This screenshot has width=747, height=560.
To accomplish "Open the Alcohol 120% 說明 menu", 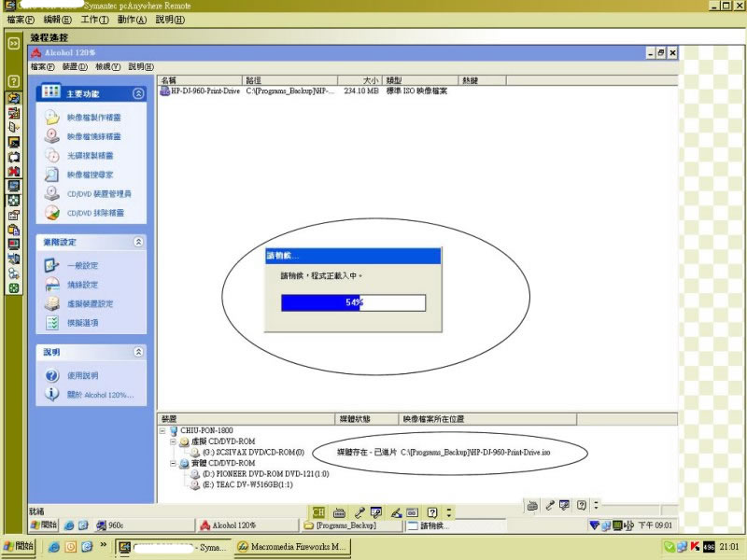I will (x=141, y=66).
